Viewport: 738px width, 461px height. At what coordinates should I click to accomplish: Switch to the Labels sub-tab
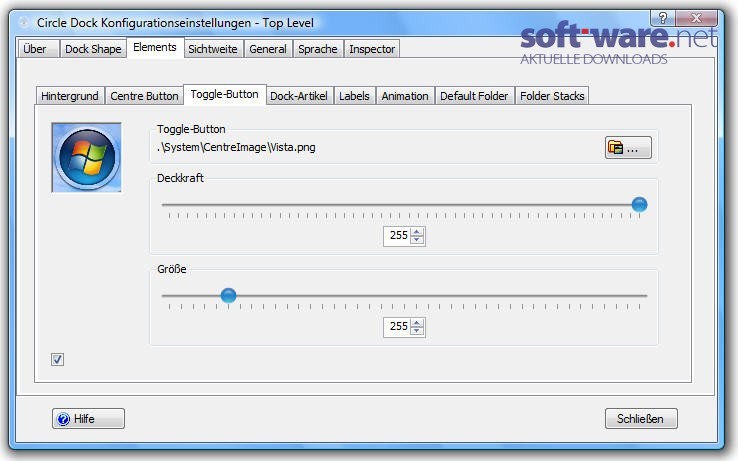(354, 96)
